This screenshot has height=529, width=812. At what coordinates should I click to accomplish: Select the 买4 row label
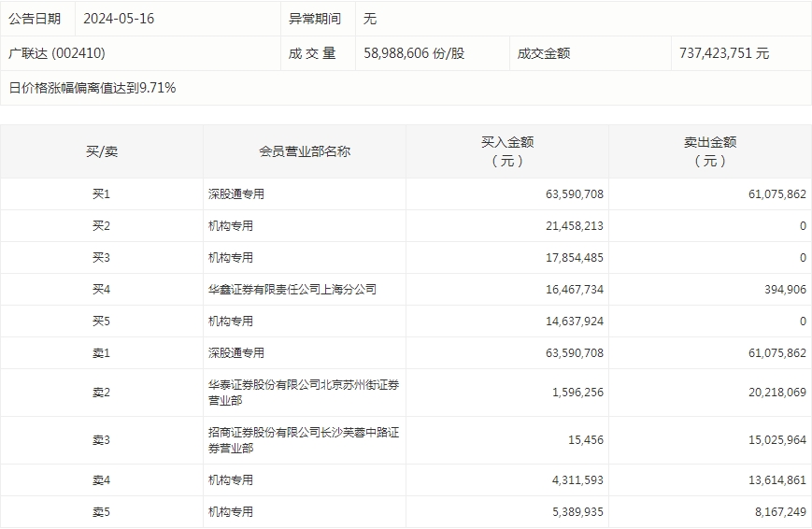tap(102, 289)
